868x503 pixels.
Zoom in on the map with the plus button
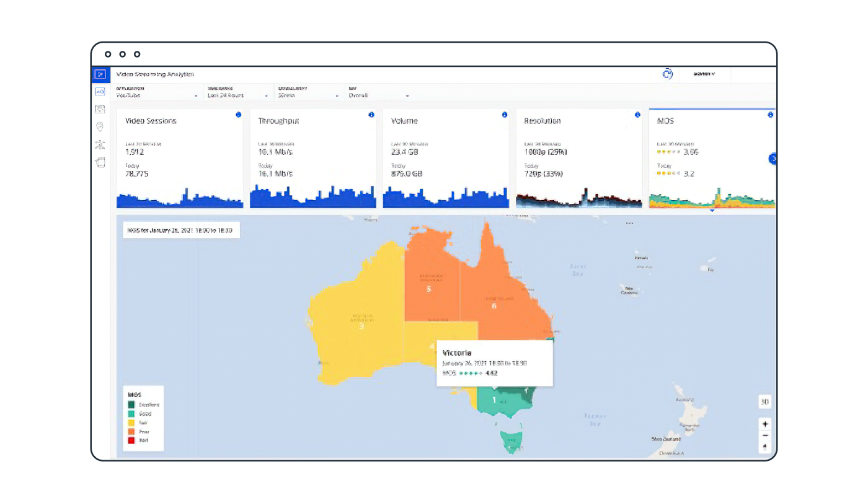coord(765,424)
